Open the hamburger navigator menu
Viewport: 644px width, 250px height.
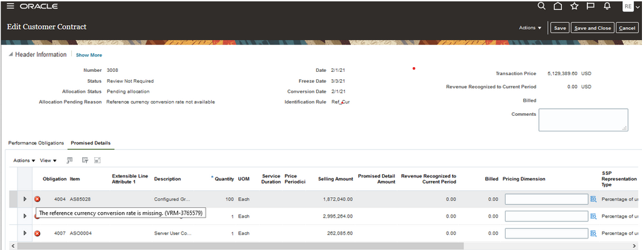pyautogui.click(x=11, y=6)
